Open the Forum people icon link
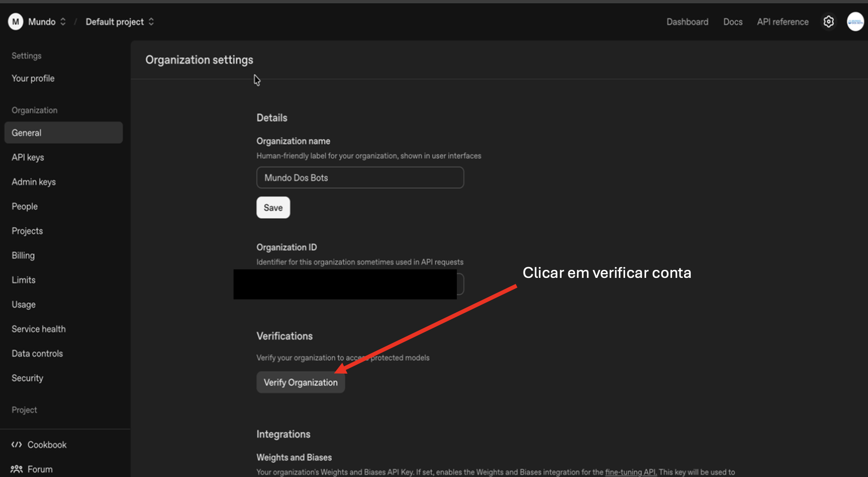This screenshot has width=868, height=477. pyautogui.click(x=17, y=469)
